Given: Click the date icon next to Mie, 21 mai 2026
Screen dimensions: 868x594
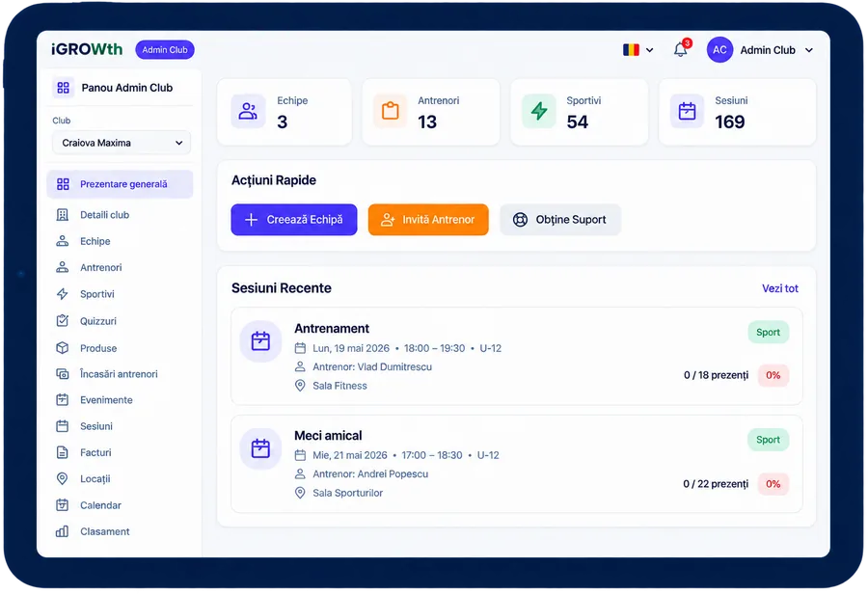Looking at the screenshot, I should tap(300, 455).
